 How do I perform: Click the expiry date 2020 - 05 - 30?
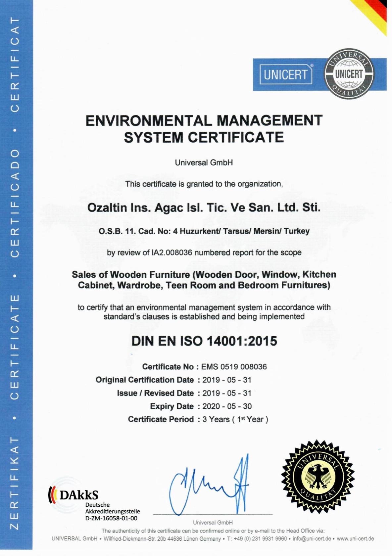point(227,406)
